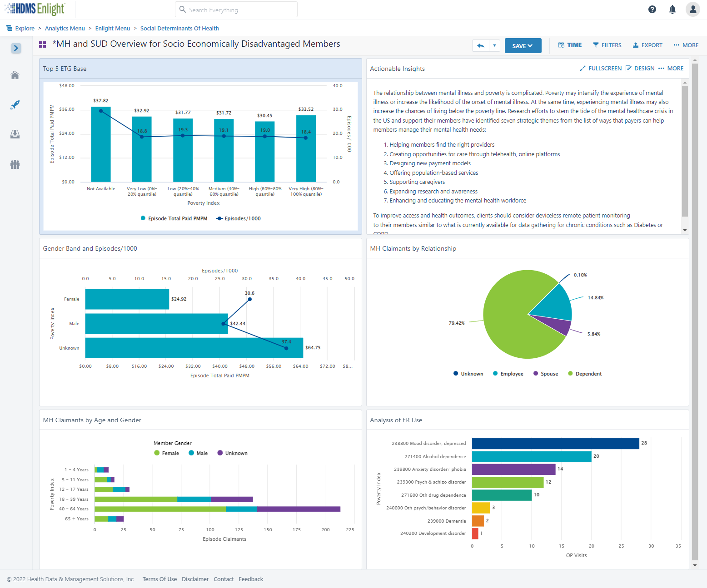
Task: Click the HDMS Enlight logo
Action: click(35, 9)
